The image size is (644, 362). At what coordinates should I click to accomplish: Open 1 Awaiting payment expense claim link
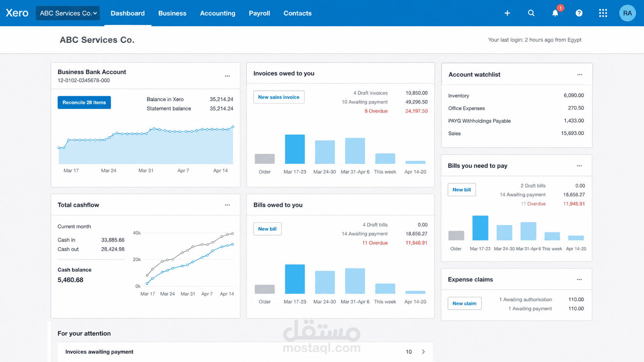click(530, 309)
